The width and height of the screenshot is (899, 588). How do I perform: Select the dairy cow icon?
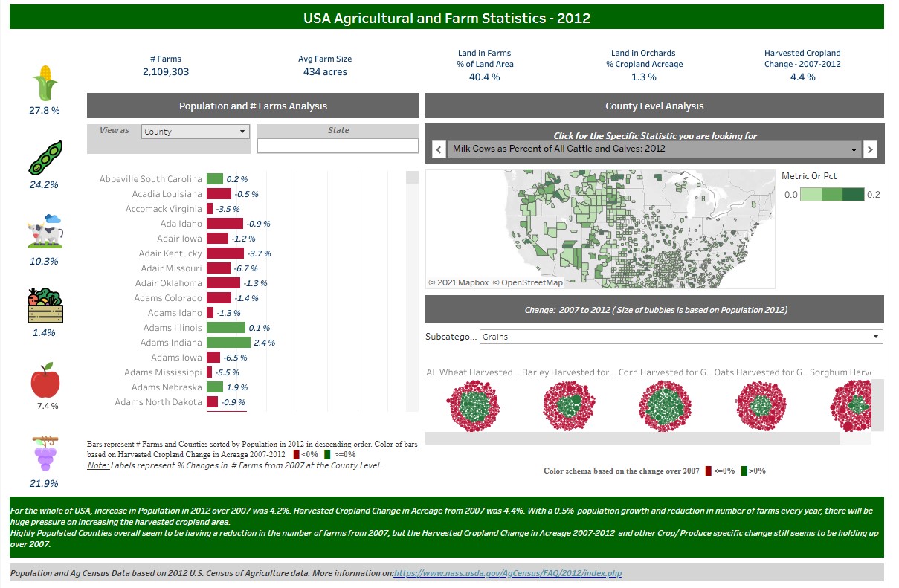45,234
